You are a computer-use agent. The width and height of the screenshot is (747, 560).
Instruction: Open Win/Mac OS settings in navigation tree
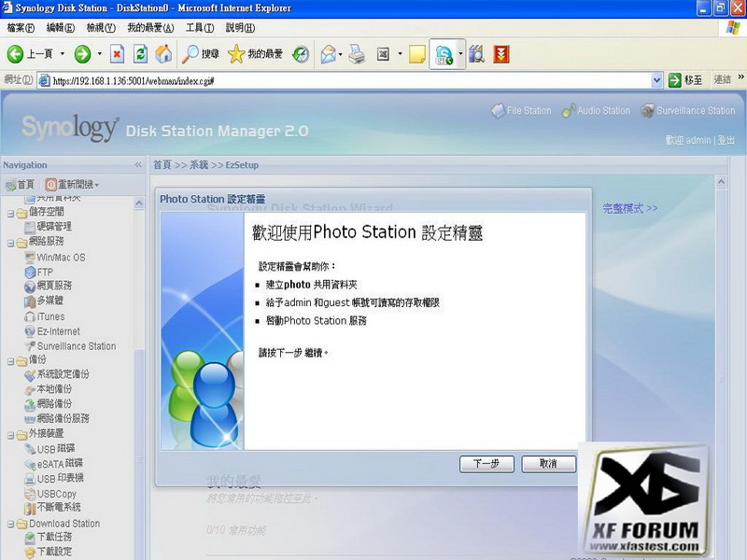[x=55, y=258]
